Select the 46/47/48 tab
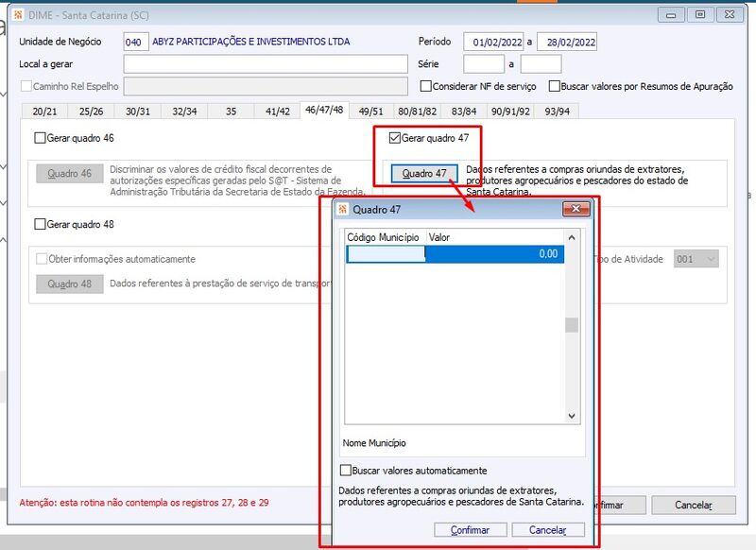The width and height of the screenshot is (756, 550). (324, 110)
